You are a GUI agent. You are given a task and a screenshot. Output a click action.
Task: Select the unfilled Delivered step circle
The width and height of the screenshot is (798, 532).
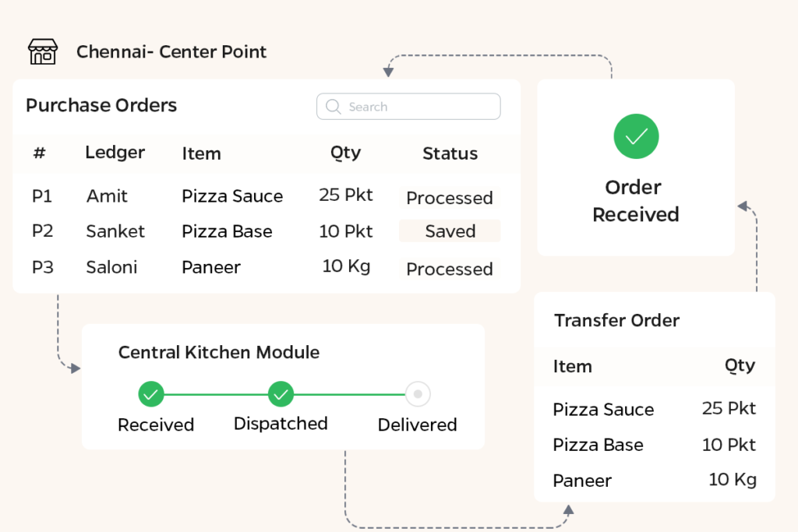click(418, 395)
